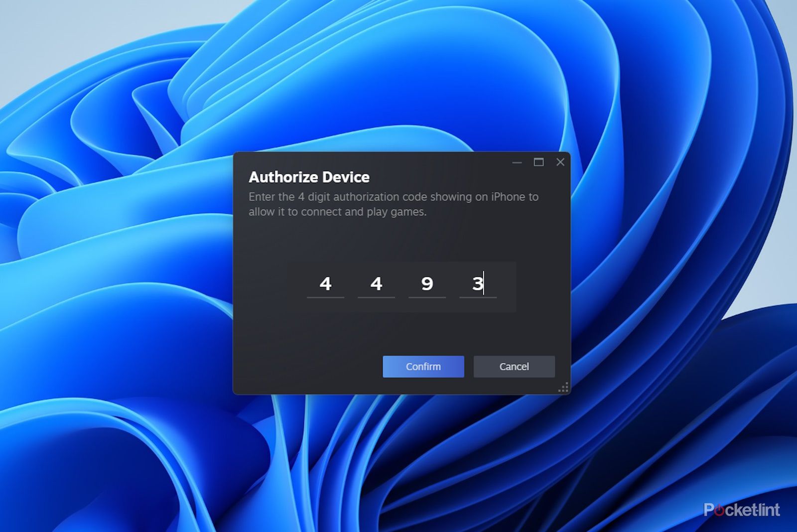Click the text cursor after digit 3
Screen dimensions: 797x532
[x=484, y=283]
